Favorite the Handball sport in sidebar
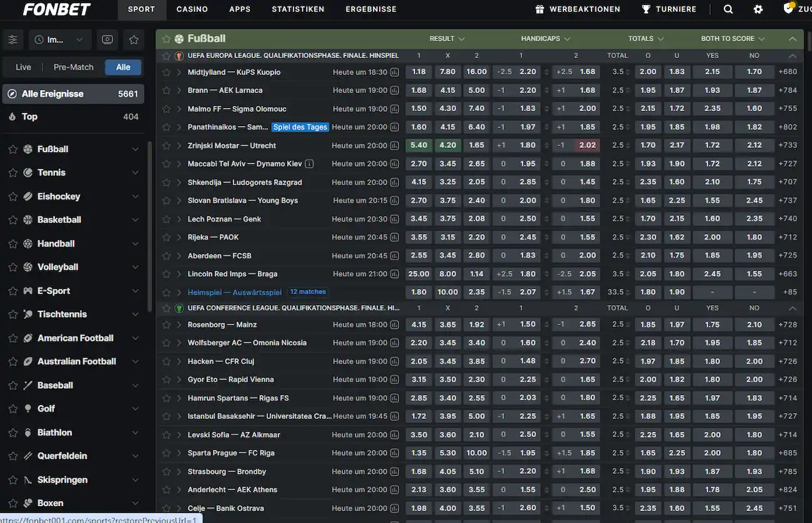Screen dimensions: 812x523 pyautogui.click(x=12, y=244)
